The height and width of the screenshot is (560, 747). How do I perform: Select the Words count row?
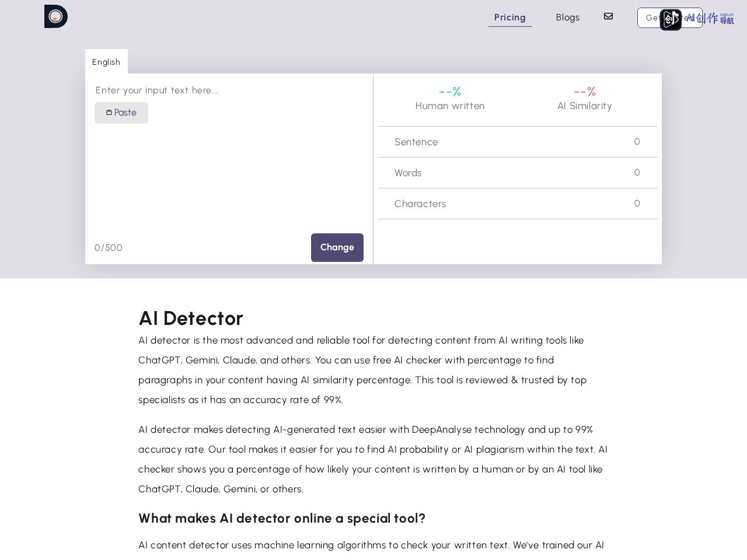pos(518,173)
